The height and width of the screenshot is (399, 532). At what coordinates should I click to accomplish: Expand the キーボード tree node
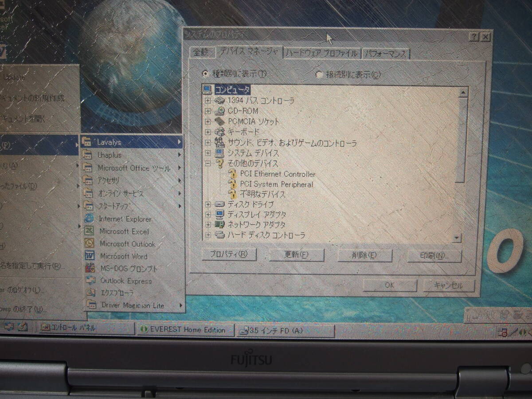click(208, 132)
